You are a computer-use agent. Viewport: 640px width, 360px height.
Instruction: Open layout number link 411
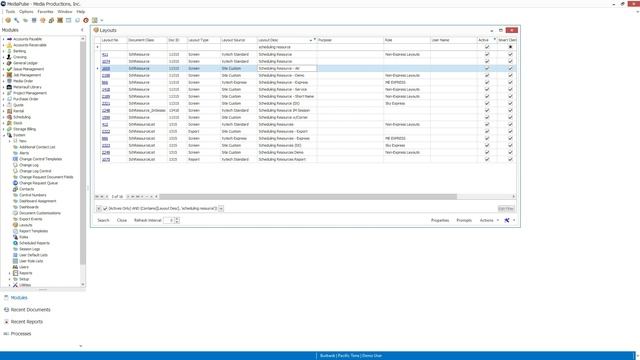[105, 54]
